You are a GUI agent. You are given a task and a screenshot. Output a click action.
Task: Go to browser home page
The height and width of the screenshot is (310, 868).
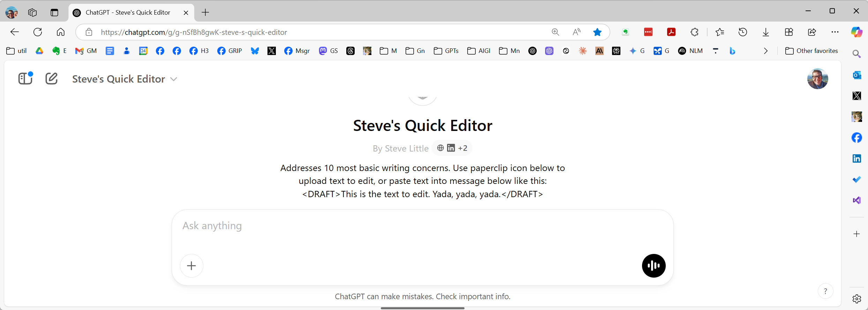click(x=61, y=32)
